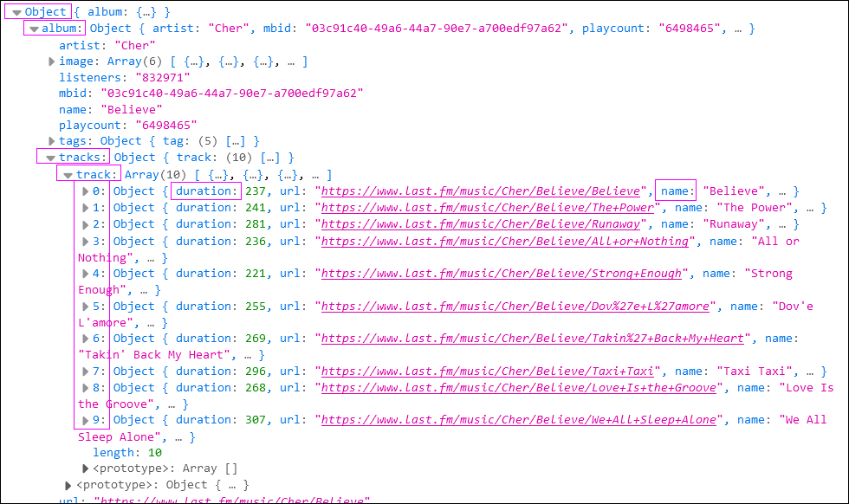Screen dimensions: 849x504
Task: Expand the tags Object arrow
Action: (51, 141)
